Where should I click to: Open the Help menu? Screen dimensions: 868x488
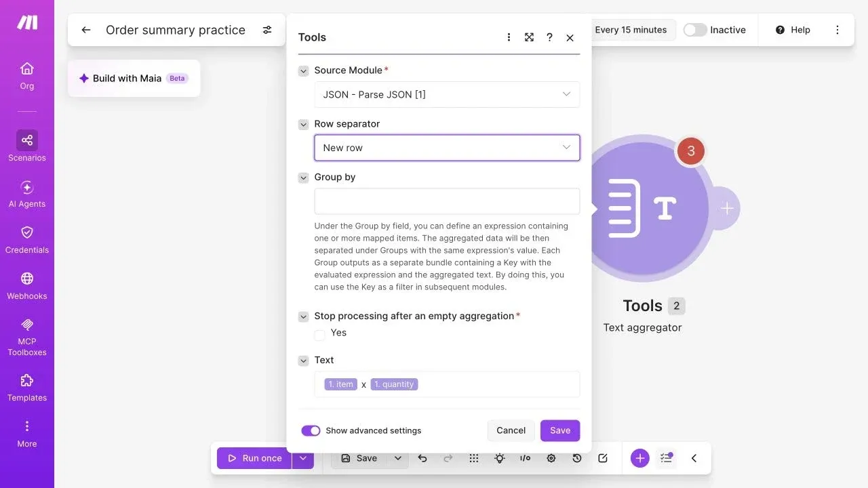tap(793, 30)
